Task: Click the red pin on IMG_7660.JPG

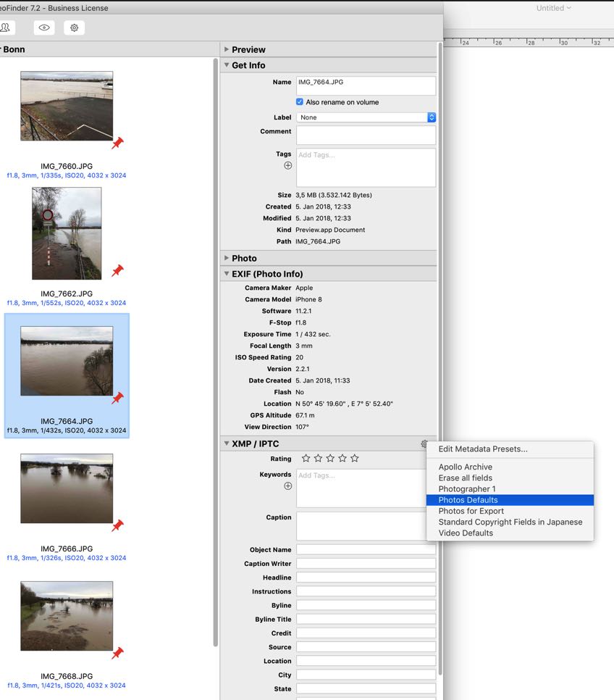Action: 117,143
